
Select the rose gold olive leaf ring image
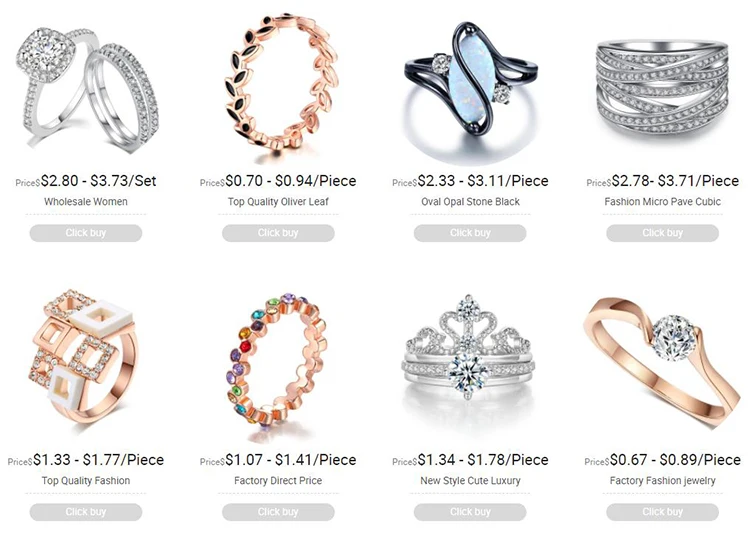pyautogui.click(x=280, y=84)
